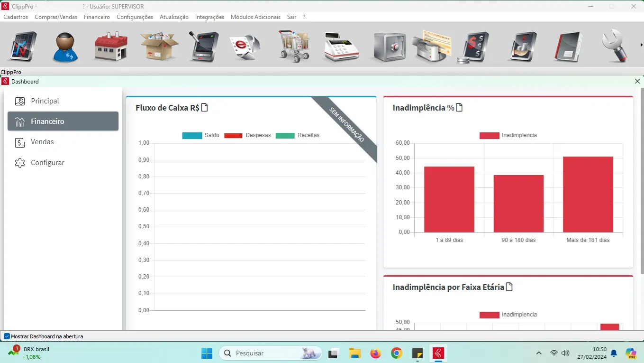Open the shopping cart icon
The image size is (644, 363).
294,47
